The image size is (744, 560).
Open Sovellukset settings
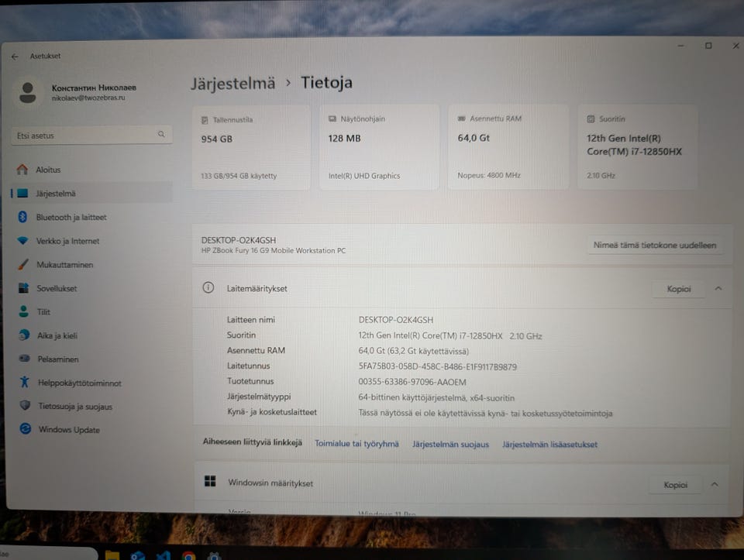pos(91,288)
